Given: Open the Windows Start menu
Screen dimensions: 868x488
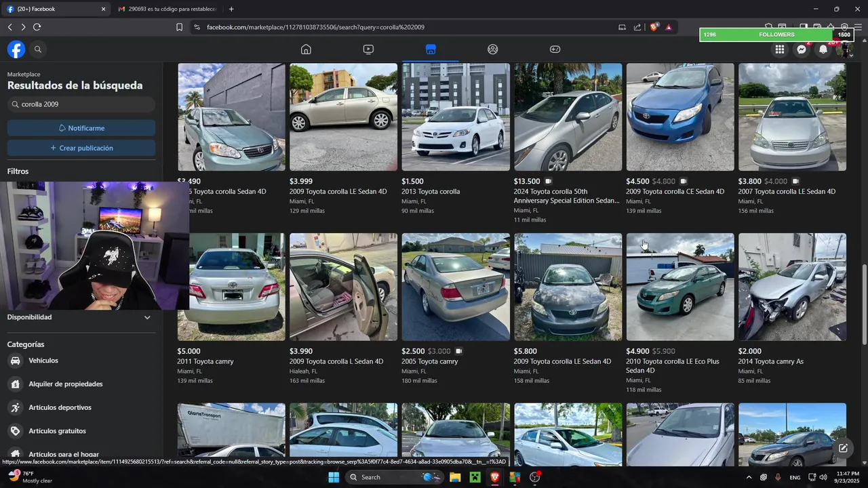Looking at the screenshot, I should click(x=333, y=477).
